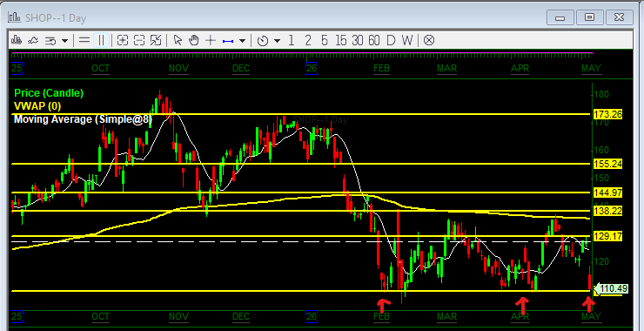
Task: Select the 144.97 price level label
Action: pos(607,193)
